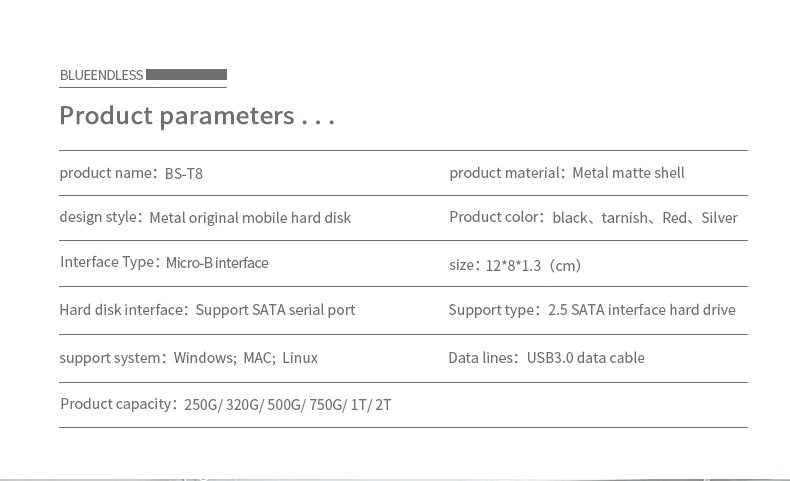Screen dimensions: 790x481
Task: Select Support SATA serial port text
Action: coord(275,310)
